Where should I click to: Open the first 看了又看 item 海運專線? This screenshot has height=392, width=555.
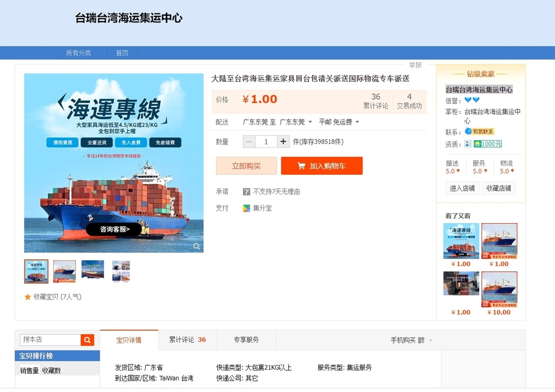[461, 241]
